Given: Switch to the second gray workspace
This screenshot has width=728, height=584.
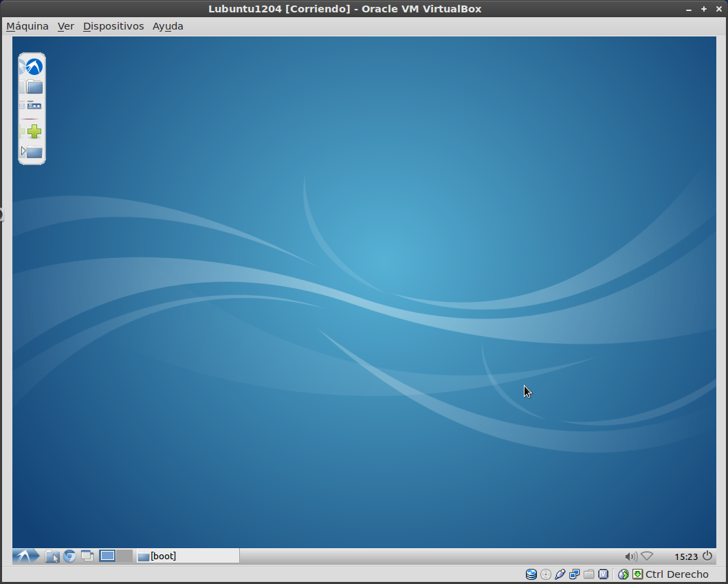Looking at the screenshot, I should pos(124,556).
